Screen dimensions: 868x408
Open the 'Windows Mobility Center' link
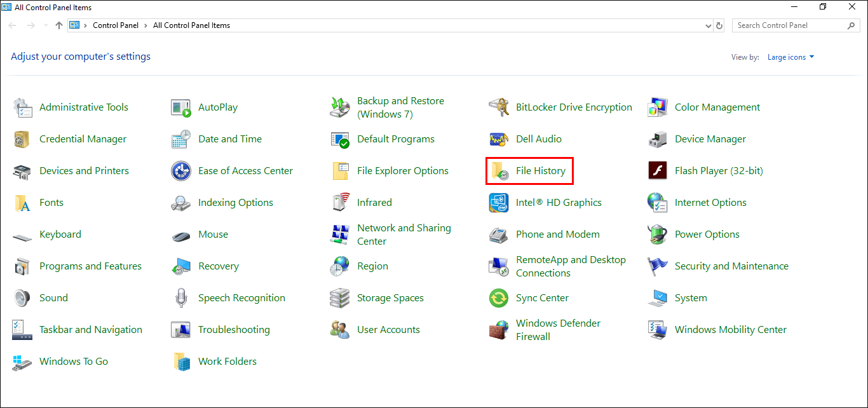coord(731,330)
